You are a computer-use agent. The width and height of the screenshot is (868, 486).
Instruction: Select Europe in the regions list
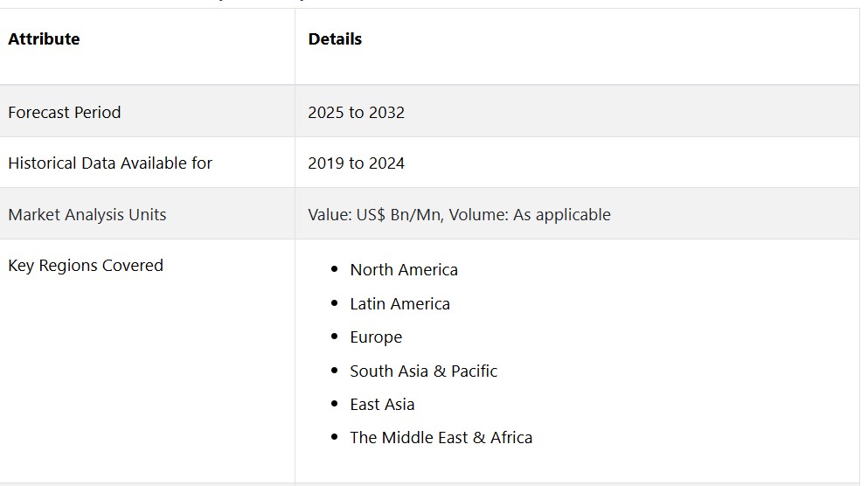point(376,337)
